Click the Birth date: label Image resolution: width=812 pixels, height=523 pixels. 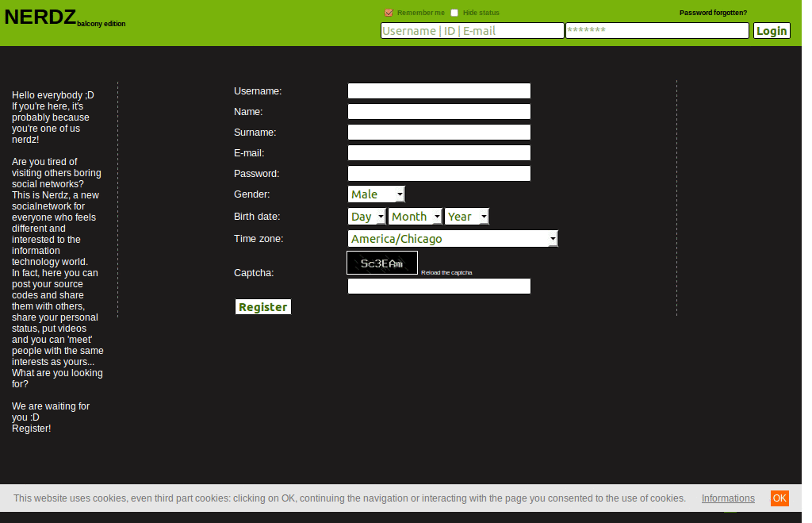click(257, 217)
